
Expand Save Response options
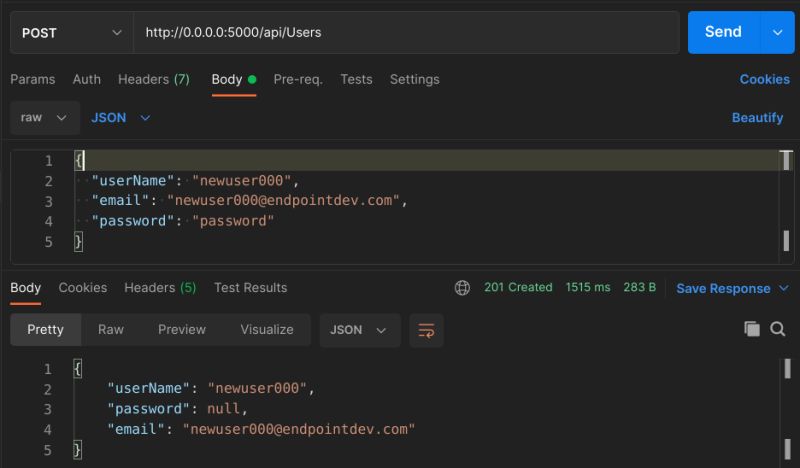784,288
